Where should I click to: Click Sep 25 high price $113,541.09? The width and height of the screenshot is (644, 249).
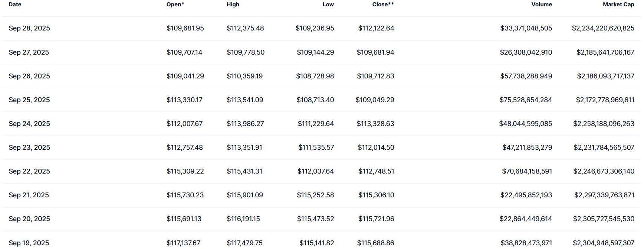point(245,100)
